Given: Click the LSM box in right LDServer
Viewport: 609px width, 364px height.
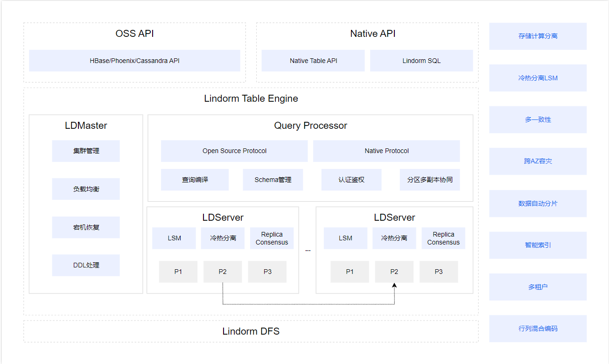Looking at the screenshot, I should click(x=345, y=238).
